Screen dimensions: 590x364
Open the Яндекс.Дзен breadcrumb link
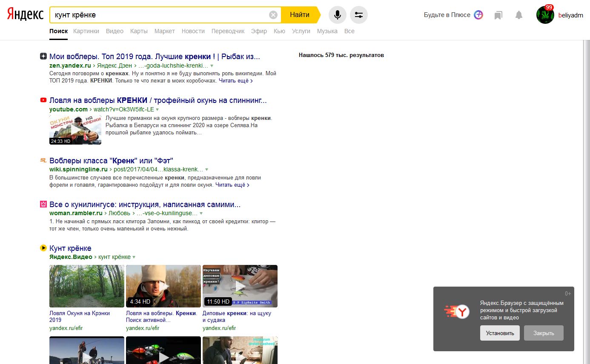[x=115, y=66]
